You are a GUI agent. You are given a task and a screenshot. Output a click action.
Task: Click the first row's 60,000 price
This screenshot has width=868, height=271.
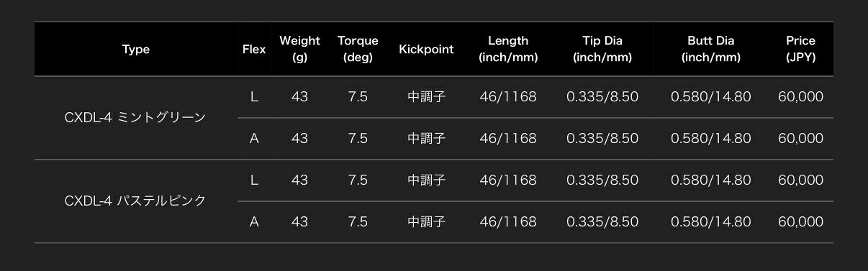point(800,96)
